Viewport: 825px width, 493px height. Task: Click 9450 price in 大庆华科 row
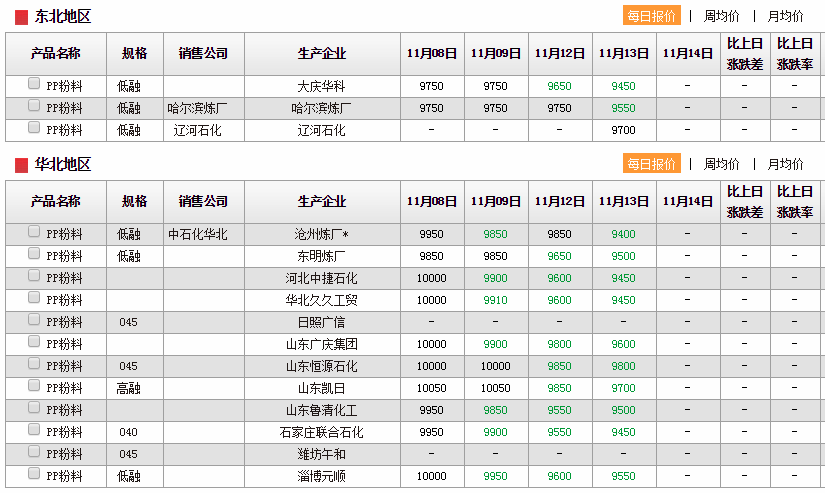623,86
